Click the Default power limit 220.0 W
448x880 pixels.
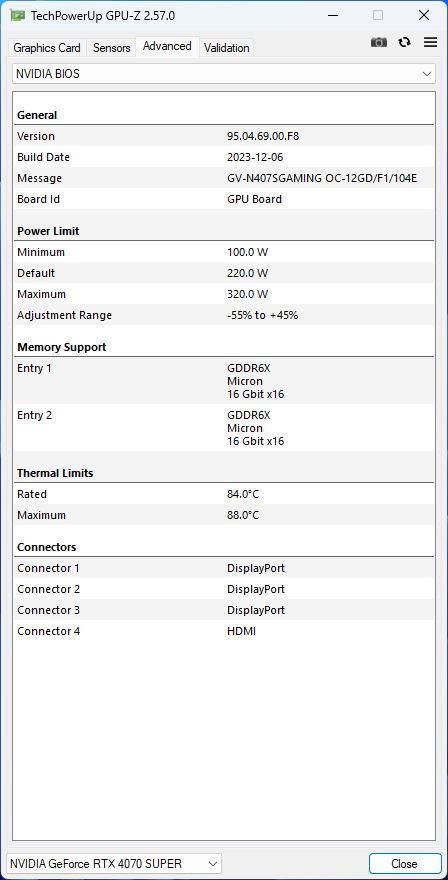coord(248,273)
